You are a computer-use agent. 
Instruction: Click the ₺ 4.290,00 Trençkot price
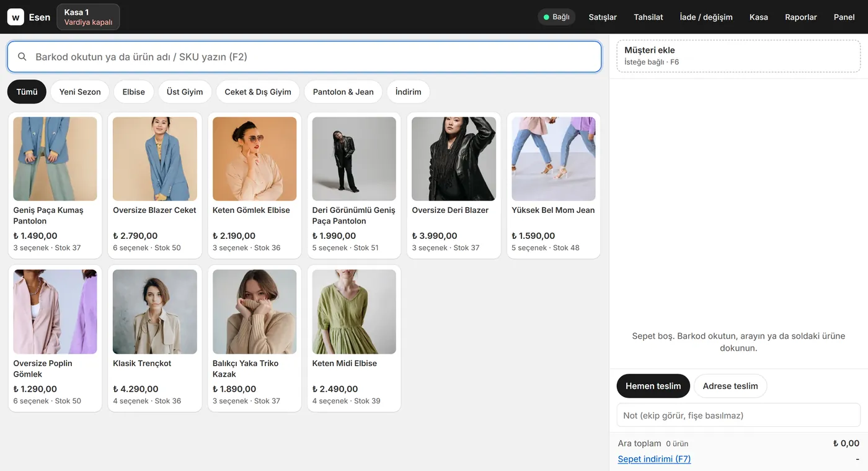click(x=136, y=389)
